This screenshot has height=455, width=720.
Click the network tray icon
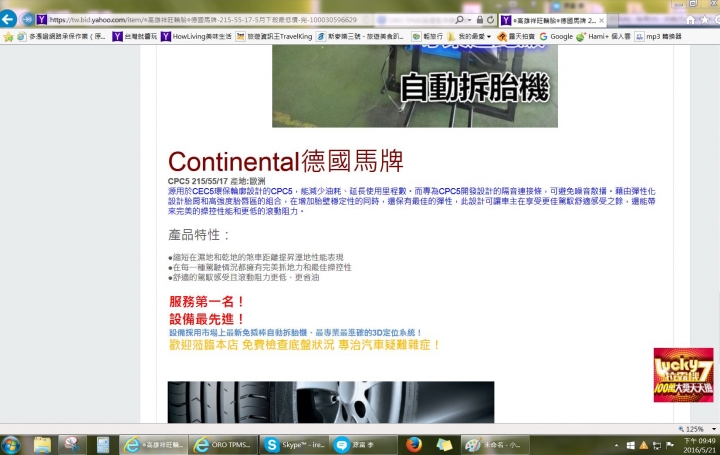(x=657, y=445)
